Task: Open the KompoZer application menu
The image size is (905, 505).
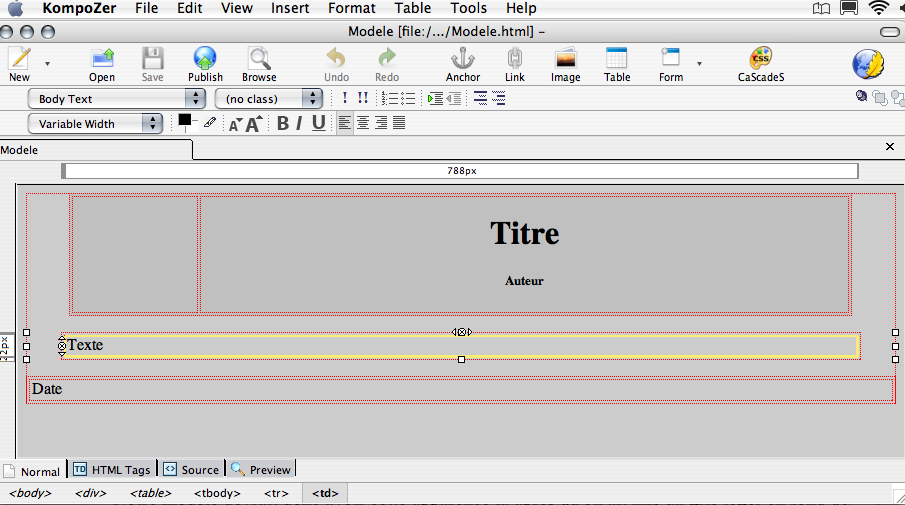Action: coord(79,8)
